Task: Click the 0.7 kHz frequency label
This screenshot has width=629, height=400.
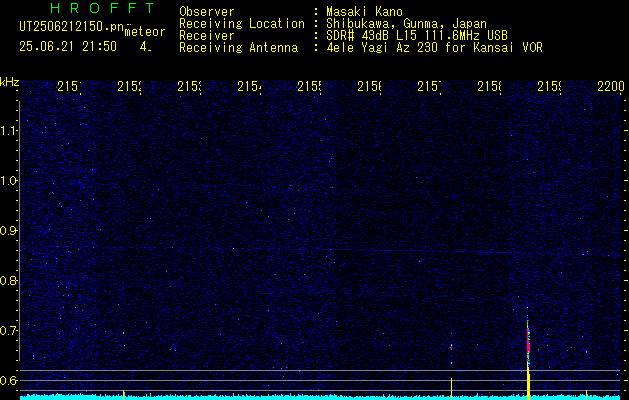Action: [x=8, y=331]
